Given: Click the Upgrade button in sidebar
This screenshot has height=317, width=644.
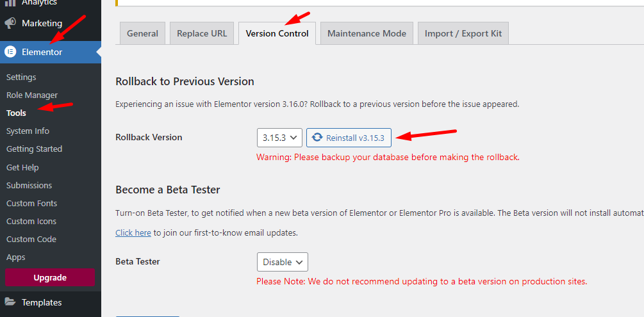Looking at the screenshot, I should tap(50, 277).
